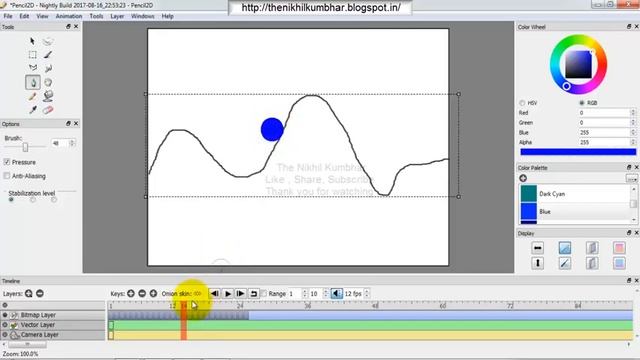The width and height of the screenshot is (640, 360).
Task: Toggle the sound speaker button in timeline
Action: click(x=336, y=293)
